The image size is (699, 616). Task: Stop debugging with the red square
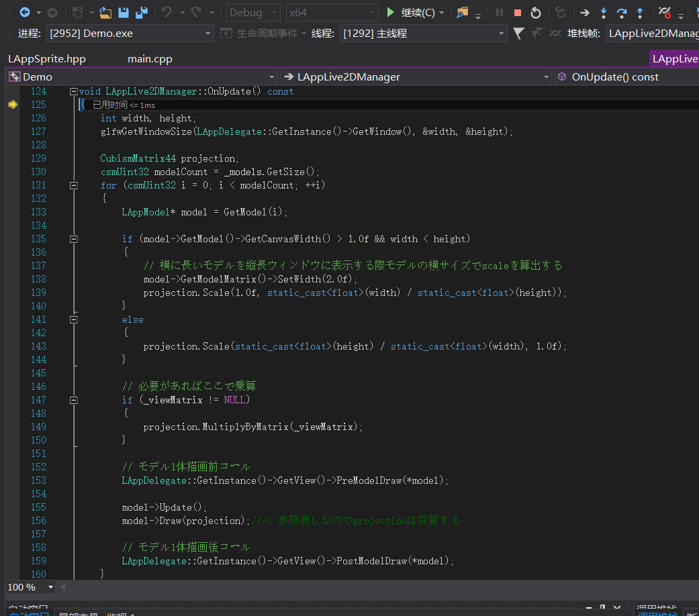tap(517, 12)
